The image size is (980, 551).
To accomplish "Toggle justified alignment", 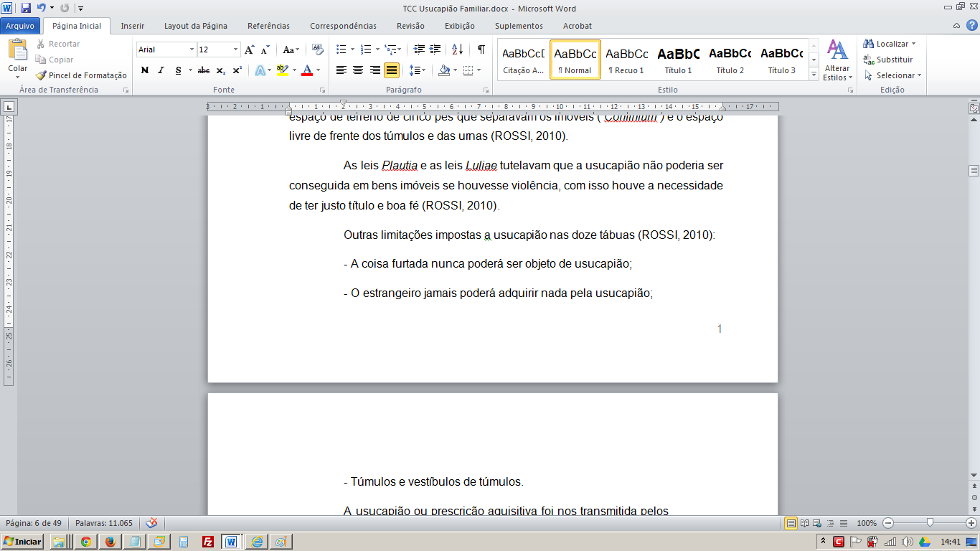I will (391, 70).
